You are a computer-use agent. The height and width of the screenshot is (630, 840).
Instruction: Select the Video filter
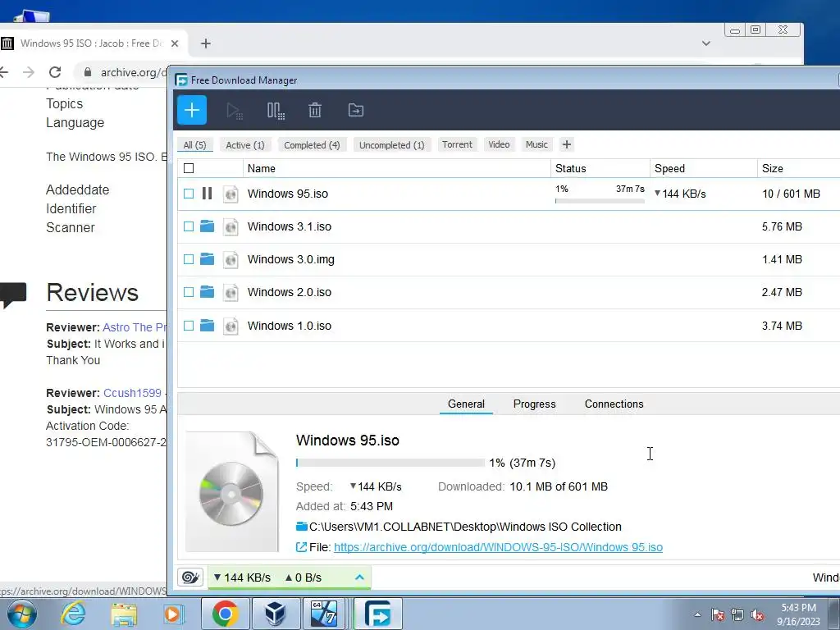499,144
